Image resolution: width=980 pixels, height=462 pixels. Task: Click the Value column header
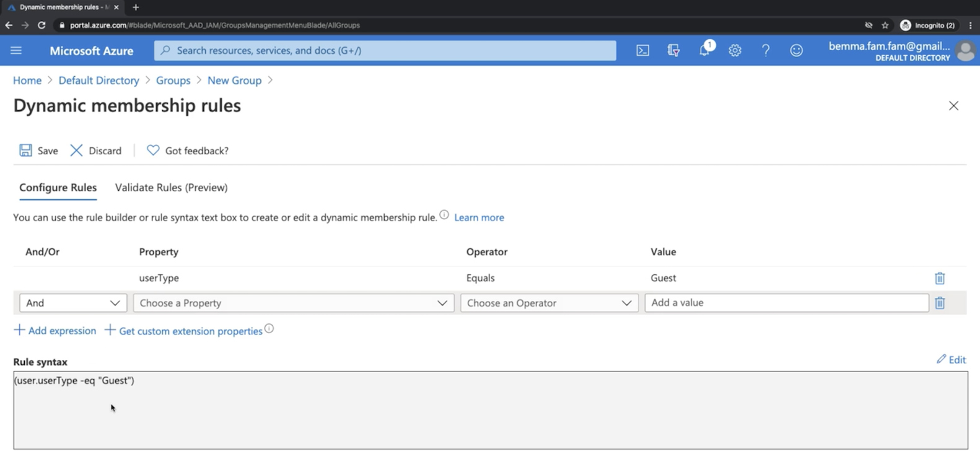[663, 252]
